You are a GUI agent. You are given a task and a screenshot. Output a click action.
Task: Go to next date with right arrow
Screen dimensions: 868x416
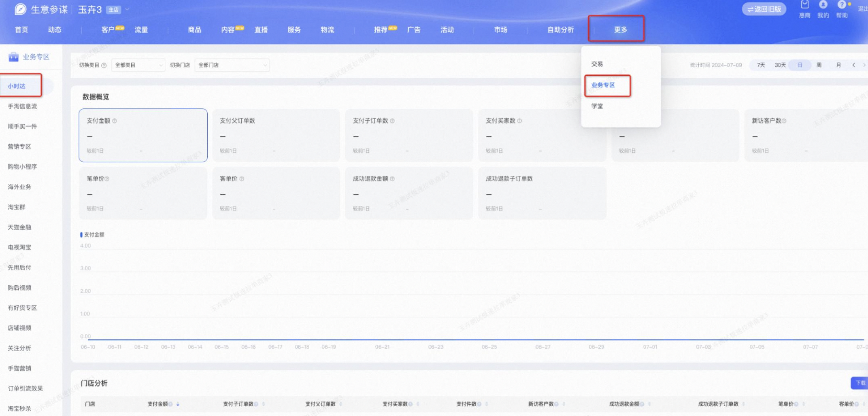864,65
